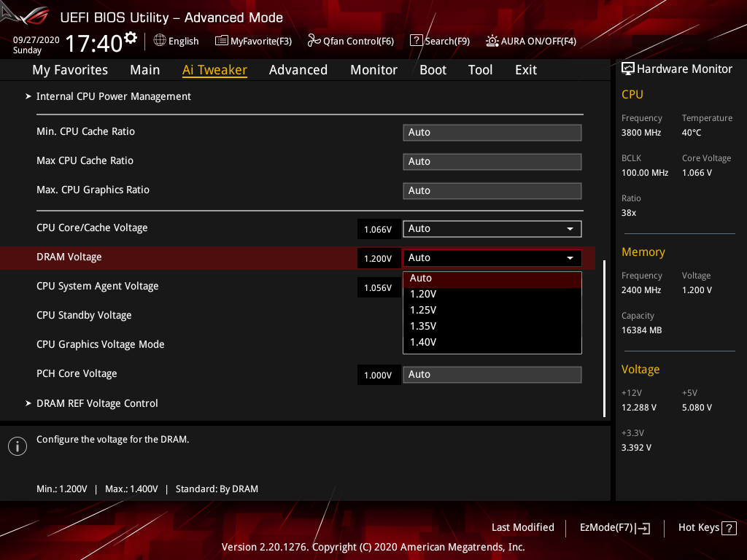This screenshot has height=560, width=747.
Task: Switch to the Tool tab
Action: 480,70
